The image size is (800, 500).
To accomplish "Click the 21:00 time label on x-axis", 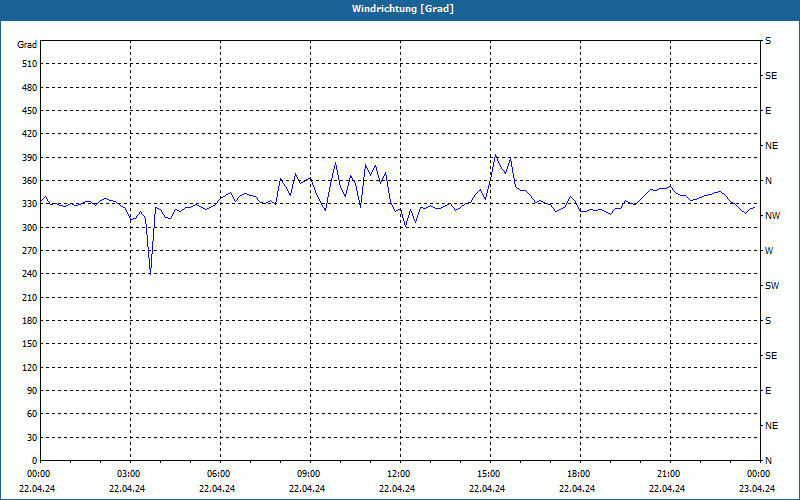I will pyautogui.click(x=670, y=474).
